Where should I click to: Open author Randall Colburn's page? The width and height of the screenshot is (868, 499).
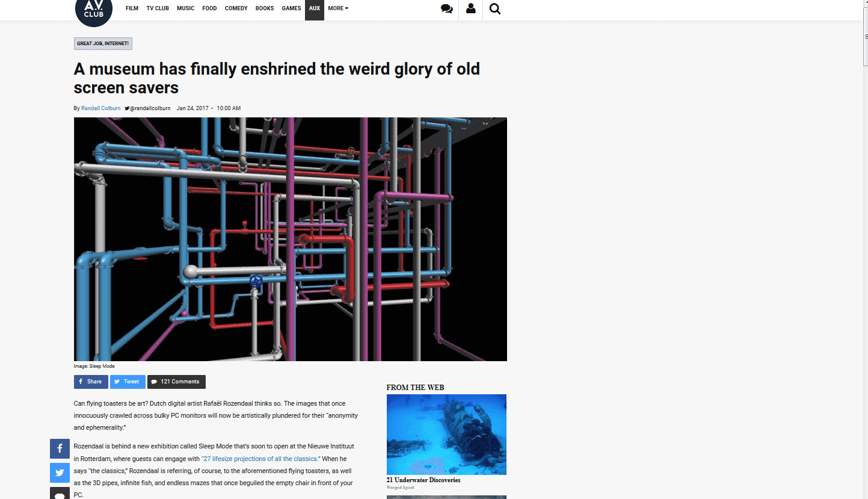pos(101,108)
